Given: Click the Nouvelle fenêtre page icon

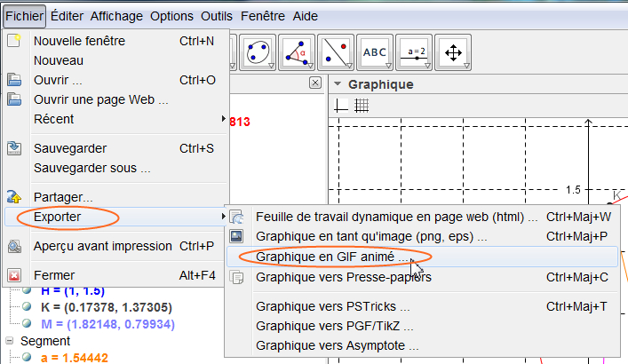Looking at the screenshot, I should pos(14,41).
